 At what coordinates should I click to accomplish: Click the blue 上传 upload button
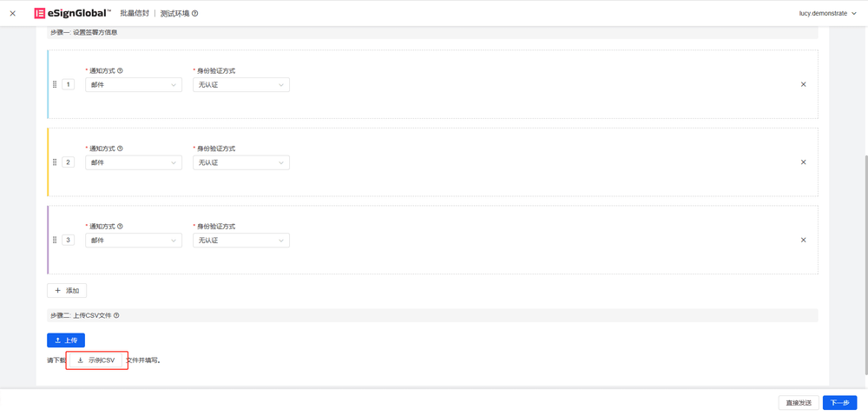tap(66, 340)
